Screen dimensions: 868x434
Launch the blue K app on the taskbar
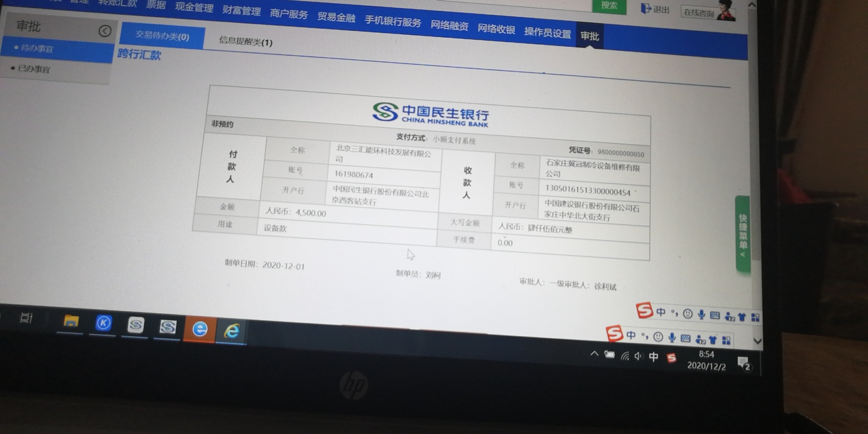point(104,323)
